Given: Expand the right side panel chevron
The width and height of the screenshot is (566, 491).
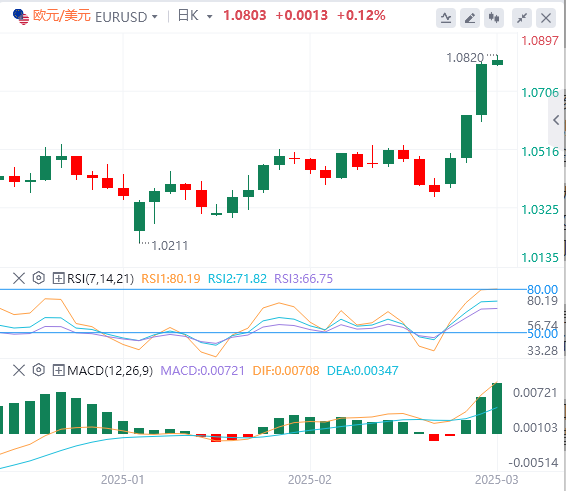Looking at the screenshot, I should click(x=556, y=120).
